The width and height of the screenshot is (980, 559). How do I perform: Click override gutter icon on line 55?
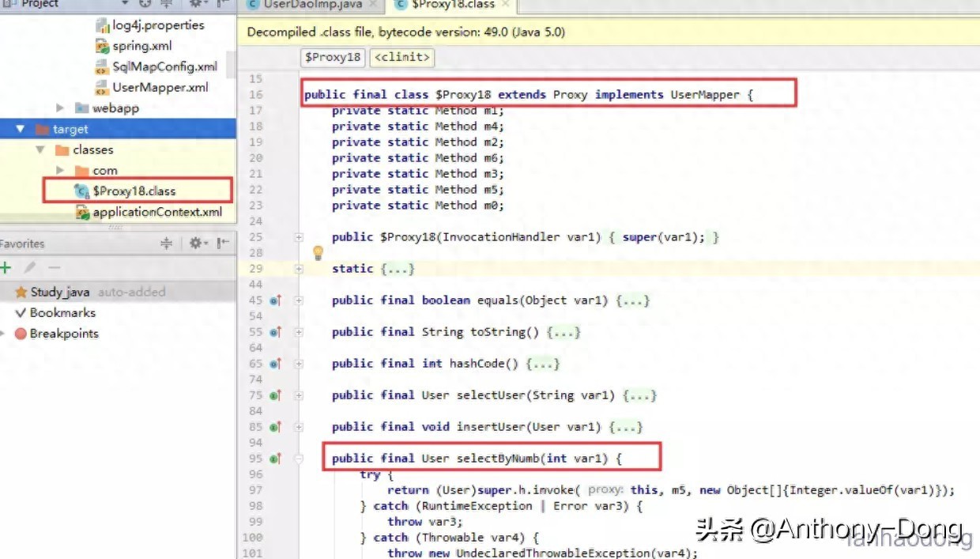click(275, 332)
